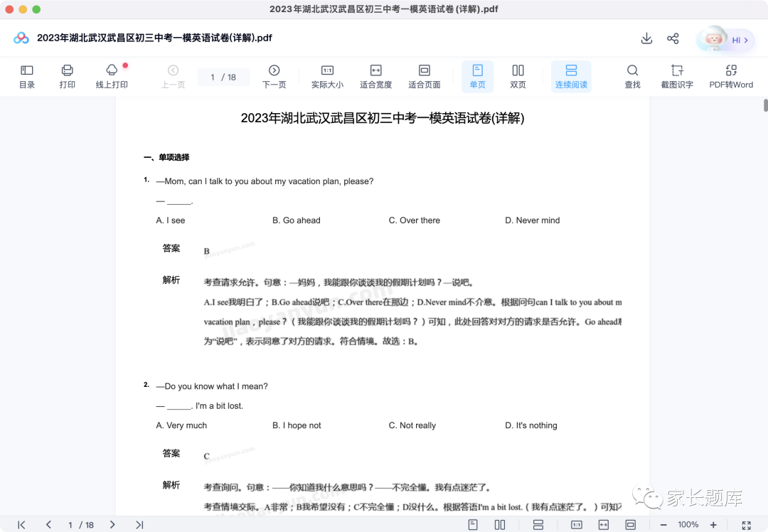This screenshot has width=768, height=532.
Task: Select double page icon in bottom bar
Action: click(x=500, y=525)
